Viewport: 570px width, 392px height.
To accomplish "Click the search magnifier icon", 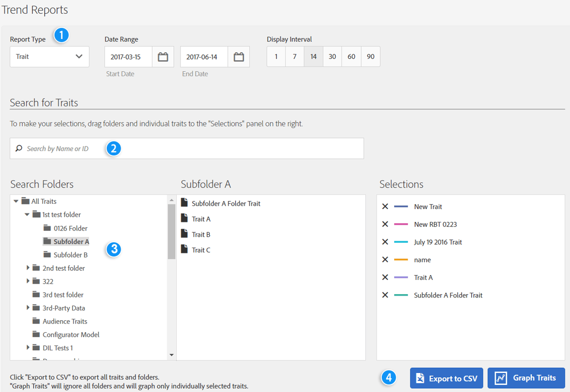I will pos(18,148).
